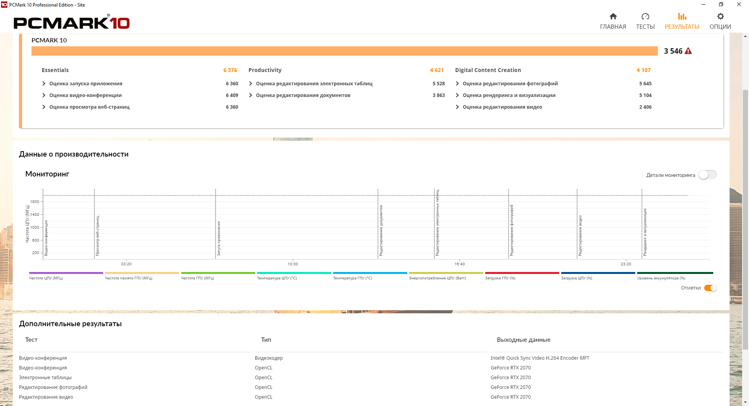Click the Видео-конференция chart marker
Viewport: 749px width, 406px height.
(x=46, y=238)
